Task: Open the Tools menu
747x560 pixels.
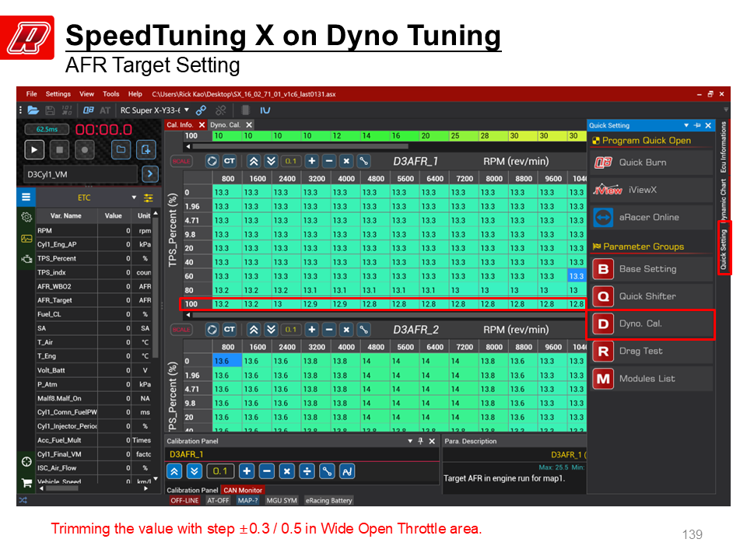Action: point(111,94)
